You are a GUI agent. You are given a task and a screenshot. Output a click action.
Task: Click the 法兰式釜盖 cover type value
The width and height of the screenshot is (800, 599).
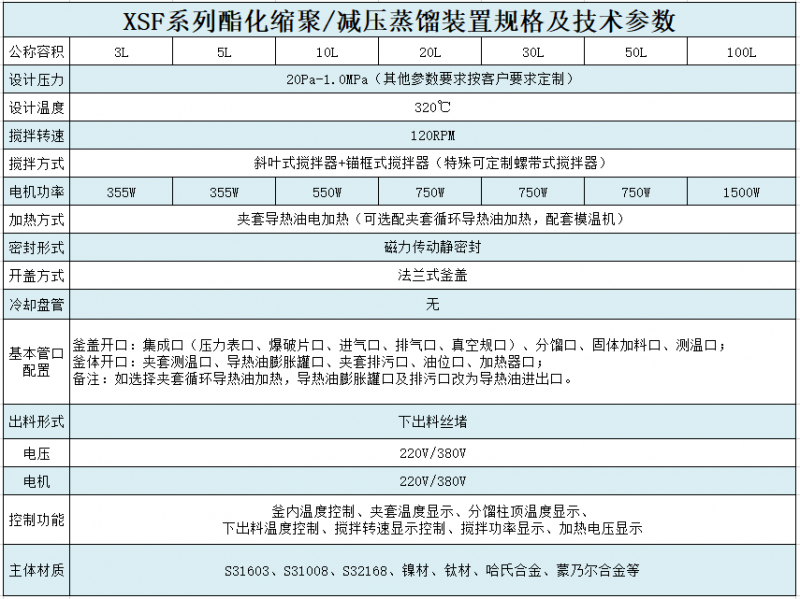[x=431, y=275]
